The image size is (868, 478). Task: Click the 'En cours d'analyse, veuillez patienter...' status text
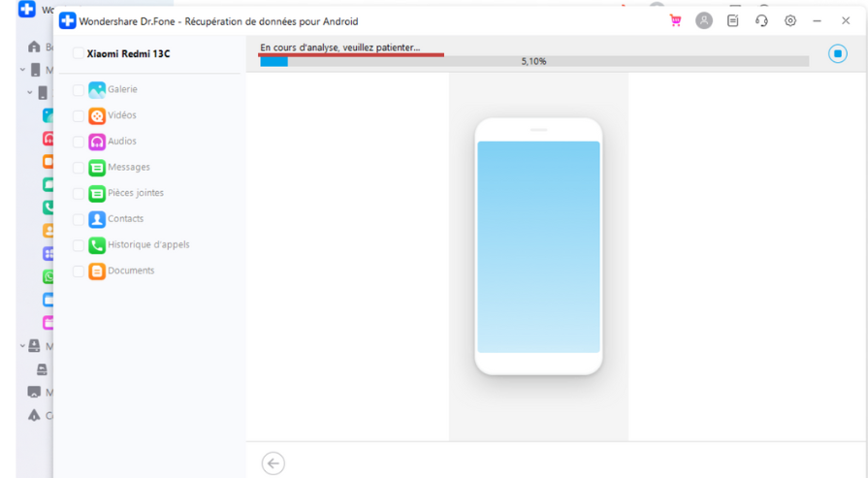[339, 48]
